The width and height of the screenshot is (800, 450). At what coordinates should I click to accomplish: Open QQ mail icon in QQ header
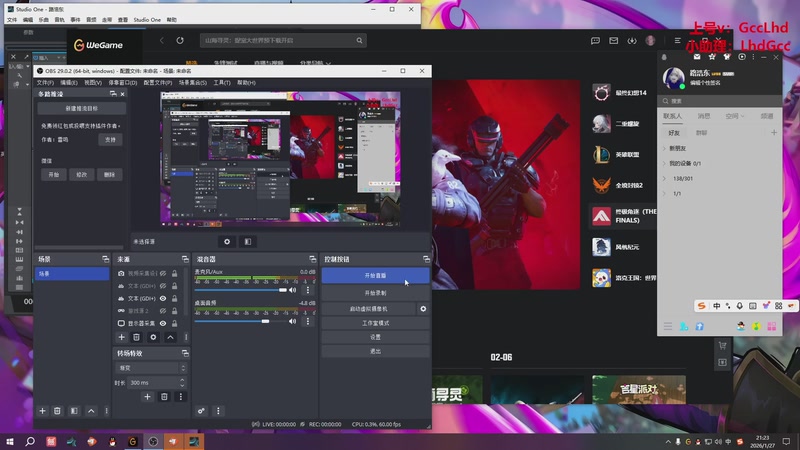click(697, 57)
